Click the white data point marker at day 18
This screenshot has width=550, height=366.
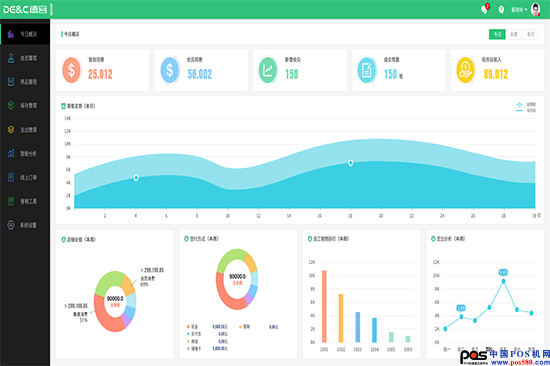coord(350,163)
